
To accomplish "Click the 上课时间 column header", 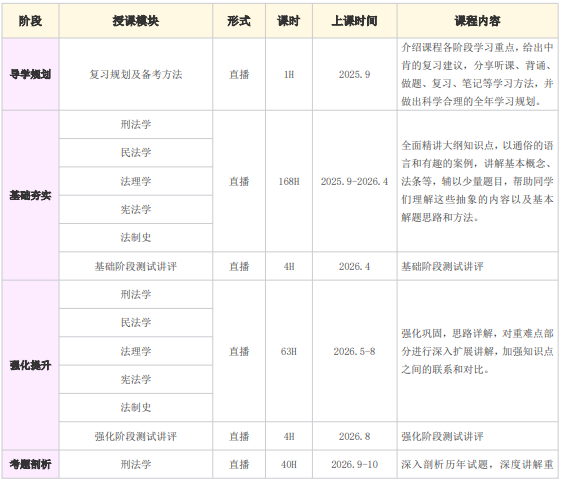I will tap(355, 21).
